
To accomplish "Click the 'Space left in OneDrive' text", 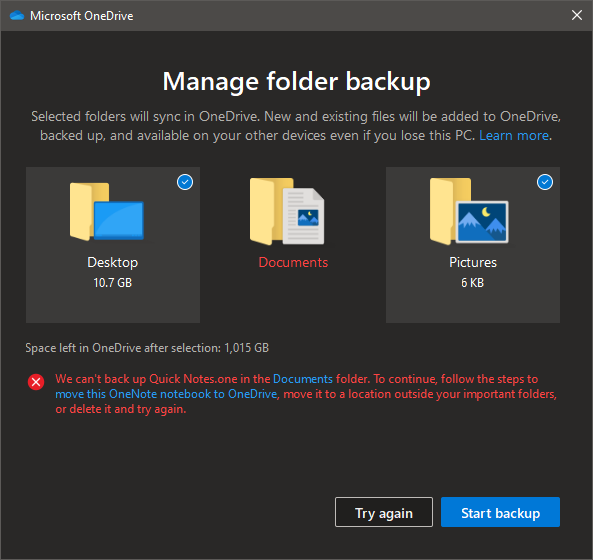I will 147,348.
